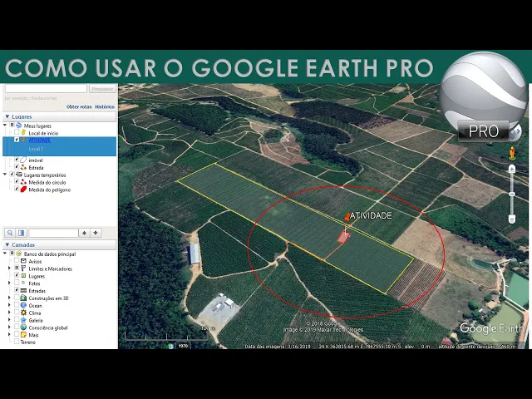Click the move up arrow button
Screen dimensions: 532x399
pyautogui.click(x=84, y=233)
